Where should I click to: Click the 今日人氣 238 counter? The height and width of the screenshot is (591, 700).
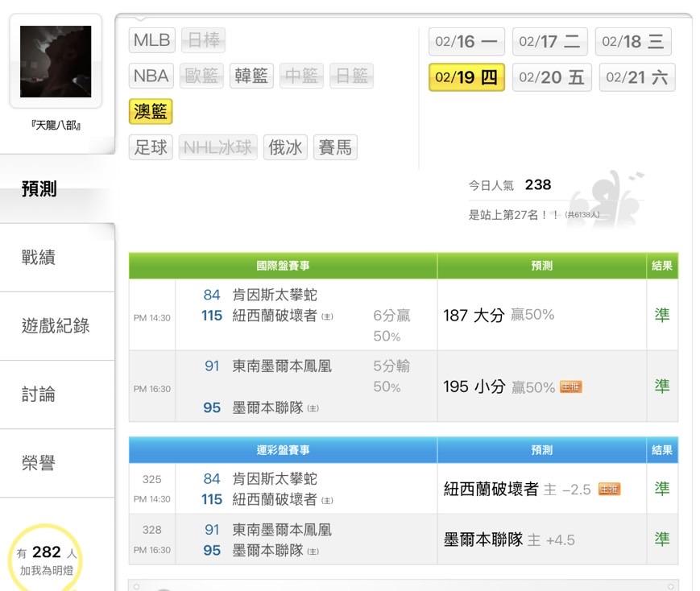coord(510,185)
